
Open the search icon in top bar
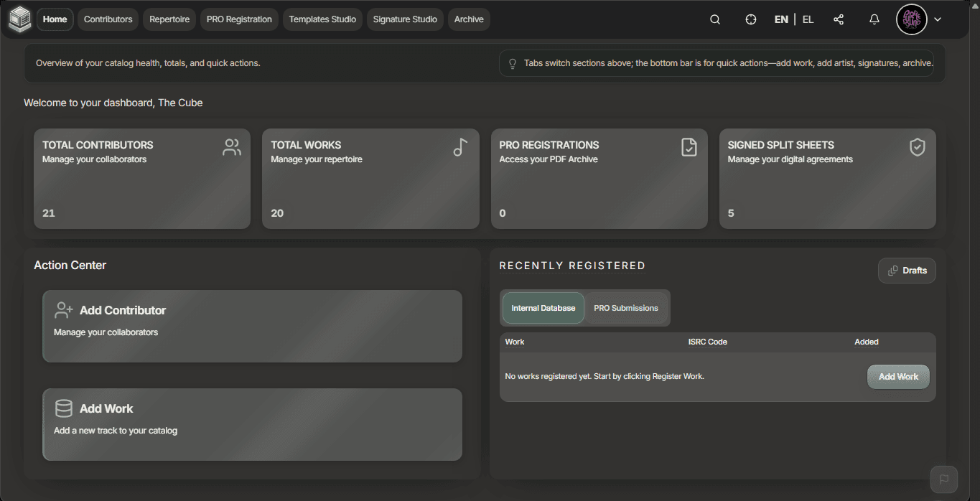pos(715,19)
